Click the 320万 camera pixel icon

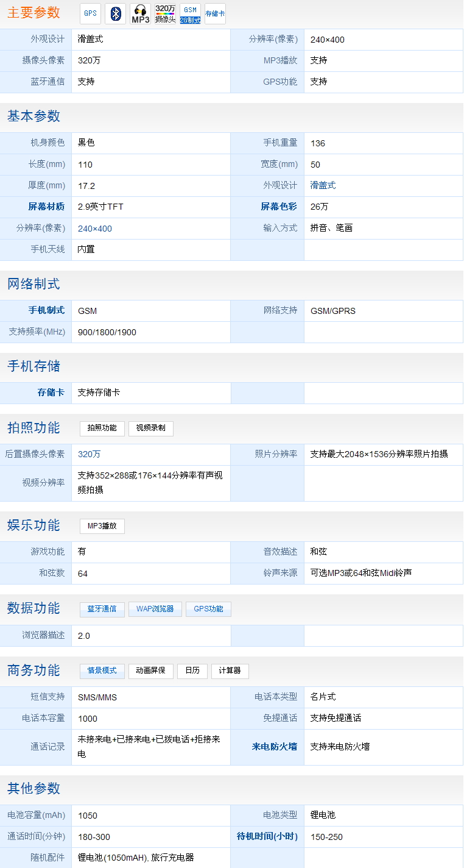pos(165,13)
